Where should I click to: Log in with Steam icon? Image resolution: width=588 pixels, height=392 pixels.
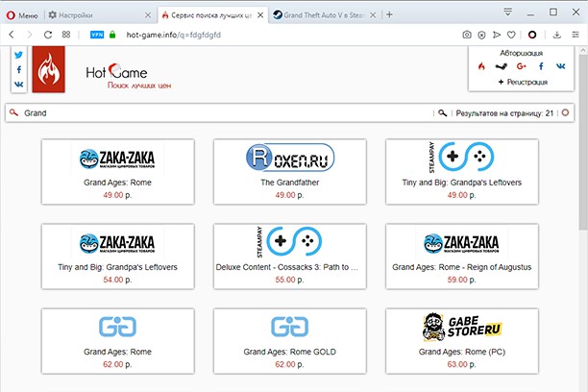501,66
